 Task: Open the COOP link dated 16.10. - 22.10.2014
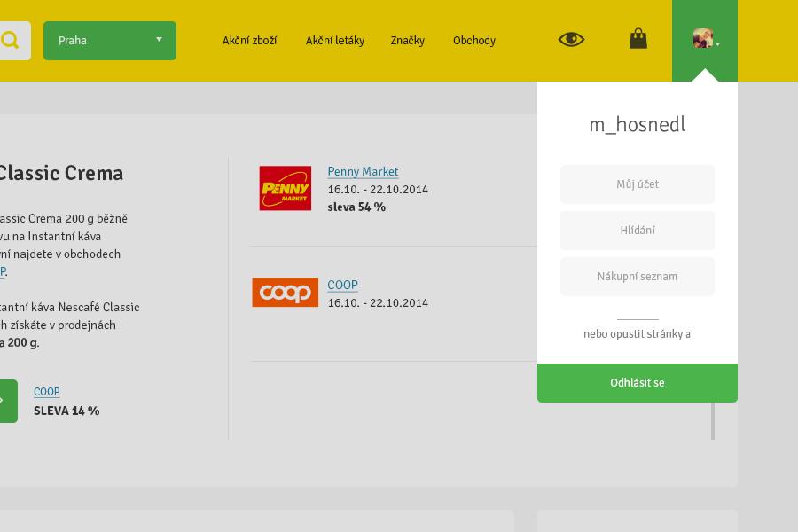(x=342, y=286)
